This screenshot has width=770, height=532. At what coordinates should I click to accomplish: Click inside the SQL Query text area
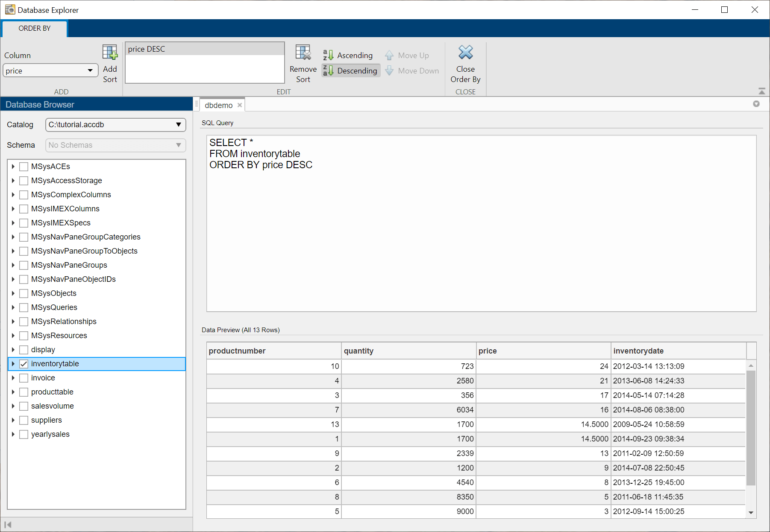481,235
